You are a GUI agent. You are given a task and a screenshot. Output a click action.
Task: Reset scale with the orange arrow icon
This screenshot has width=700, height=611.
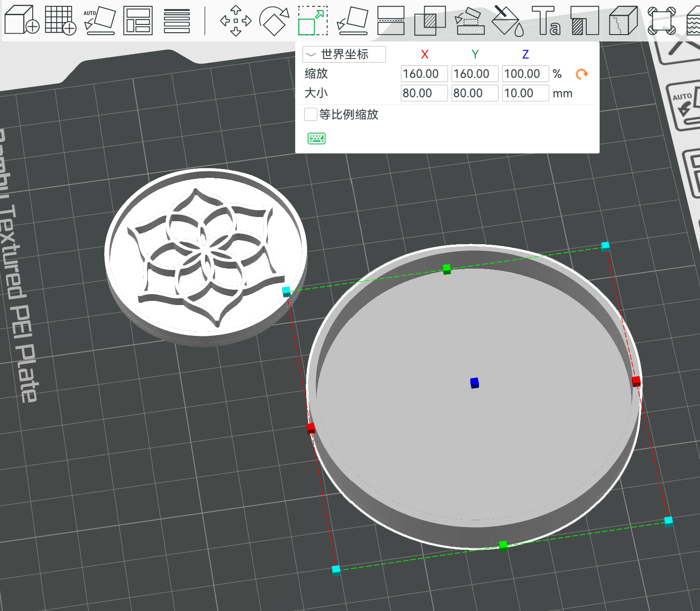click(x=582, y=74)
